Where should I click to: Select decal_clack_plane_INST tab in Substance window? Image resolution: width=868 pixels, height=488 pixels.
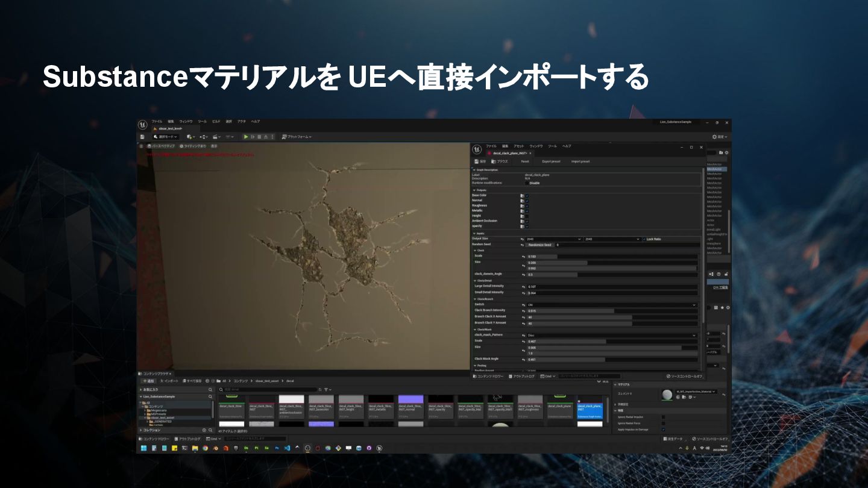pyautogui.click(x=509, y=153)
